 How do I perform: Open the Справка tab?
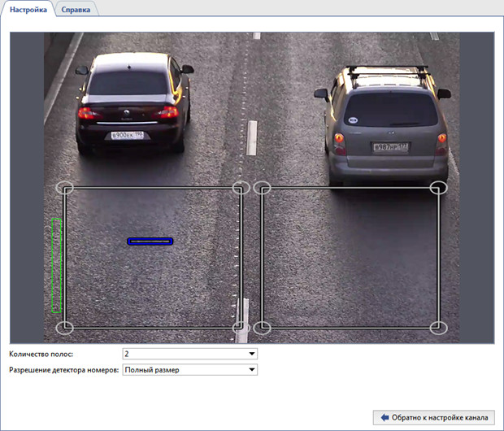pos(76,10)
